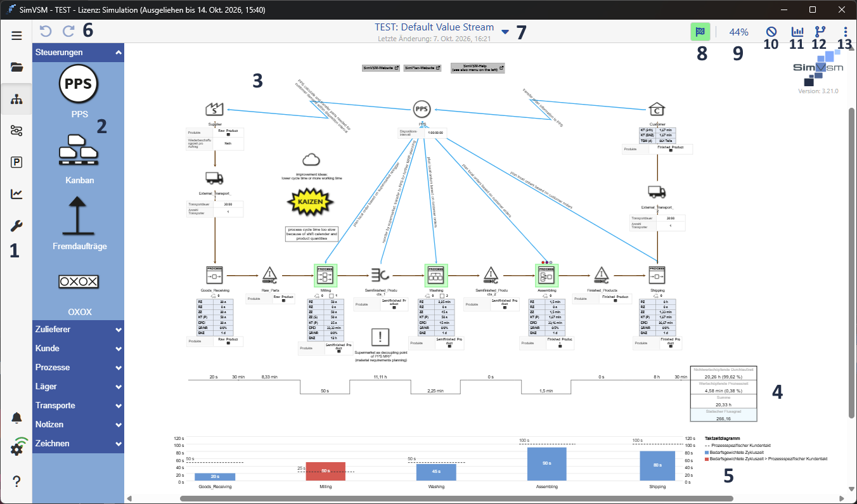Open the wrench tools sidebar icon

(x=16, y=226)
